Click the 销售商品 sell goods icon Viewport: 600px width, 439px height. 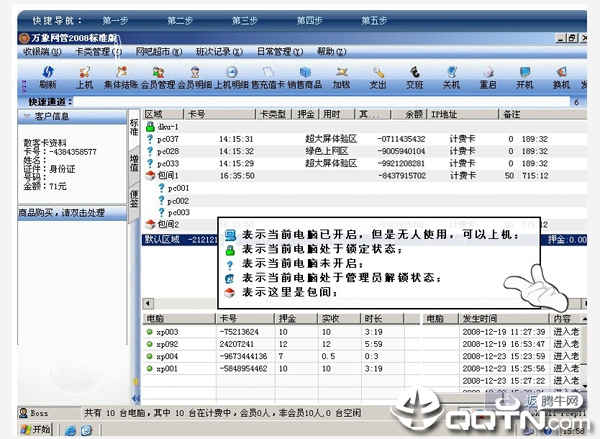pos(305,72)
